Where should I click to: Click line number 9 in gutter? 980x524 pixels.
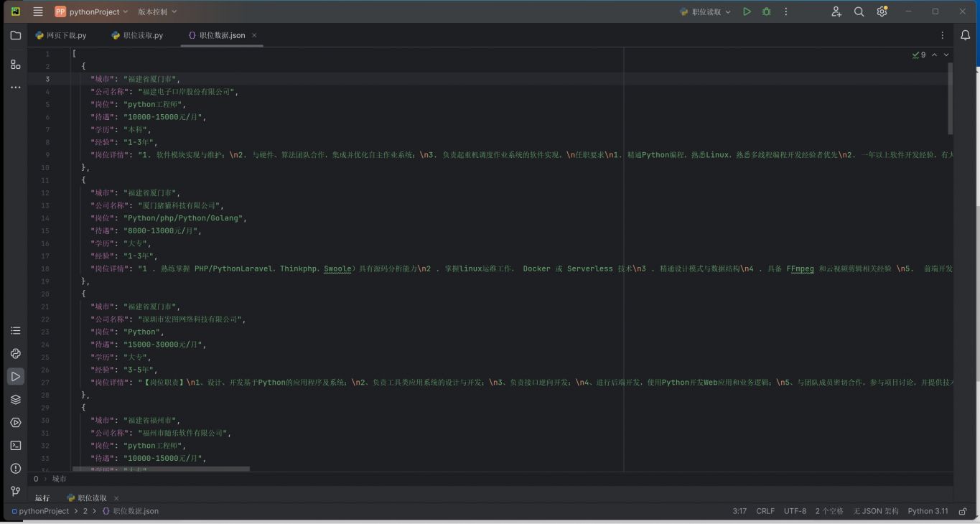pyautogui.click(x=47, y=155)
